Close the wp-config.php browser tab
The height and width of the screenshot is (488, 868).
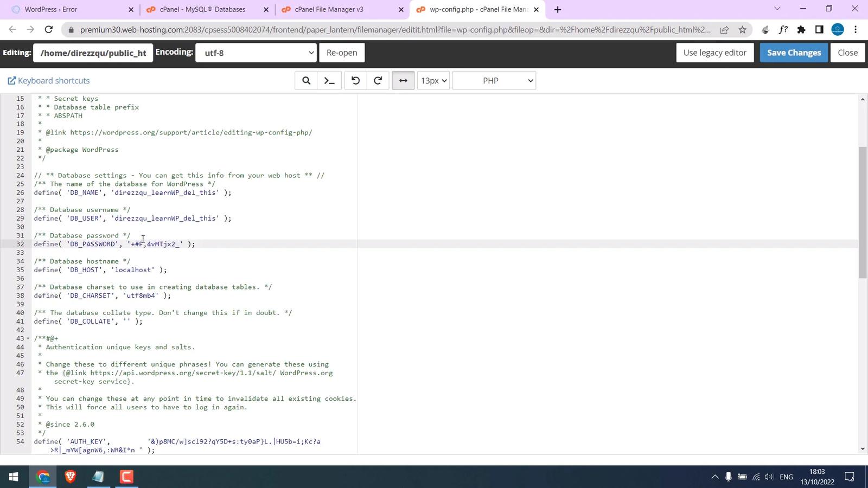tap(536, 9)
